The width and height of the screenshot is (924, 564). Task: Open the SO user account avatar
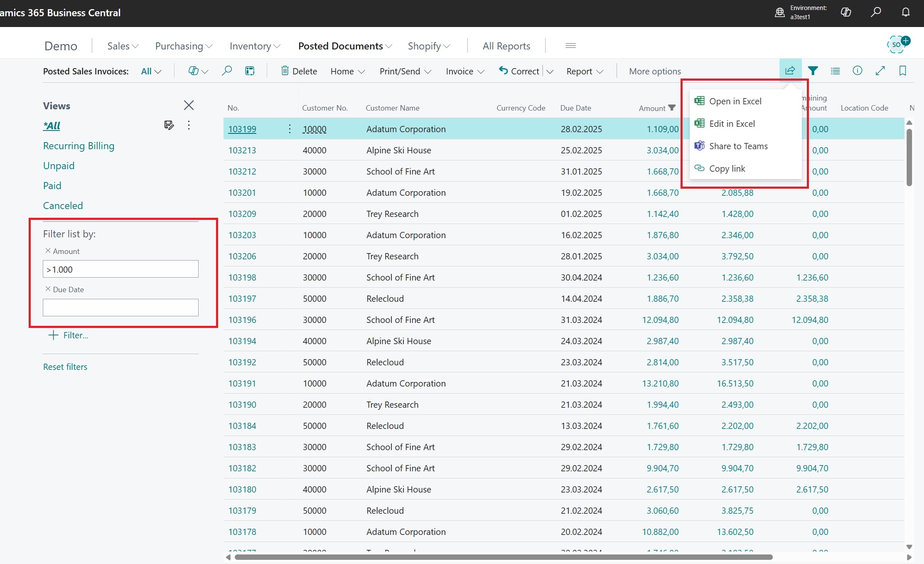897,45
